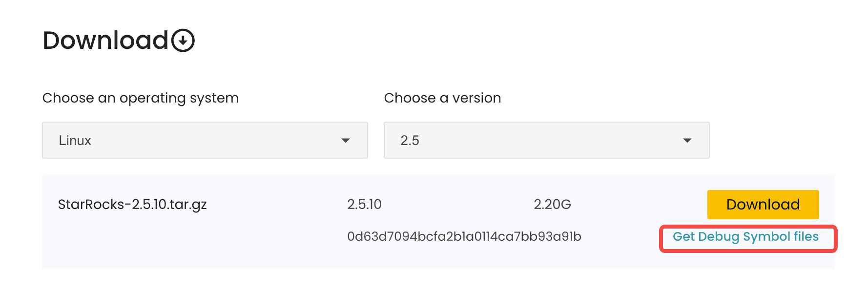
Task: Click the 2.20G file size value
Action: (552, 204)
